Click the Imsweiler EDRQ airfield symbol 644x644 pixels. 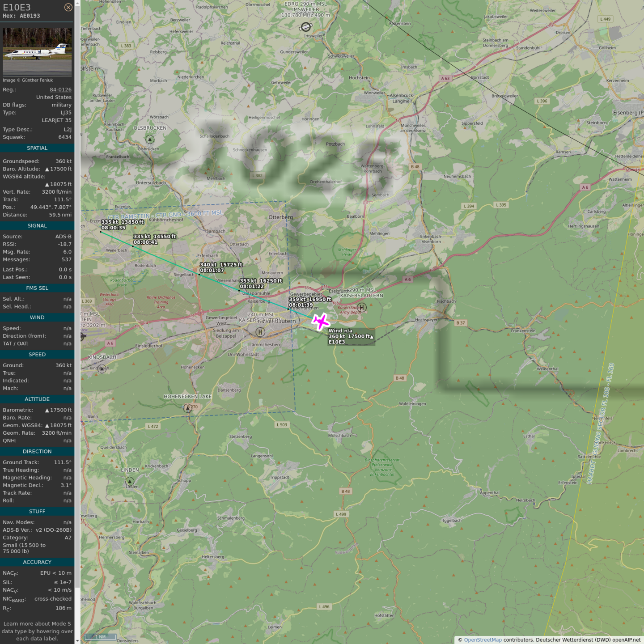coord(306,27)
